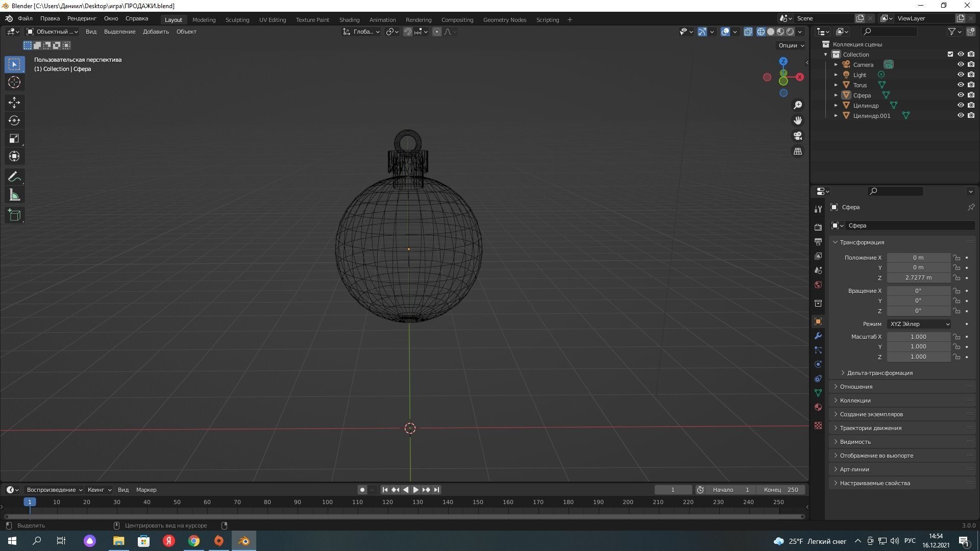Hide the Torus object in viewport

pos(960,85)
